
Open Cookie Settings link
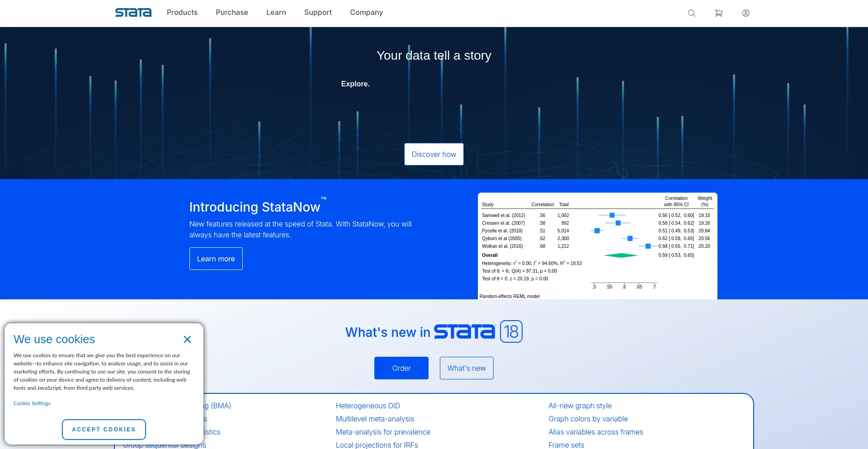click(x=32, y=403)
